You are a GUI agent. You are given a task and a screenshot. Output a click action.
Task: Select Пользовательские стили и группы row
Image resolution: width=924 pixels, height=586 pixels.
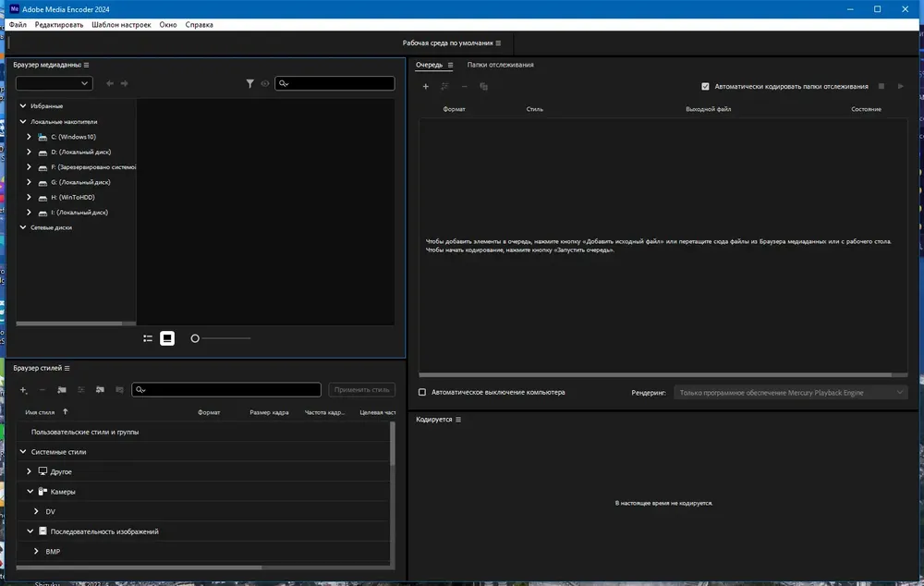click(203, 433)
